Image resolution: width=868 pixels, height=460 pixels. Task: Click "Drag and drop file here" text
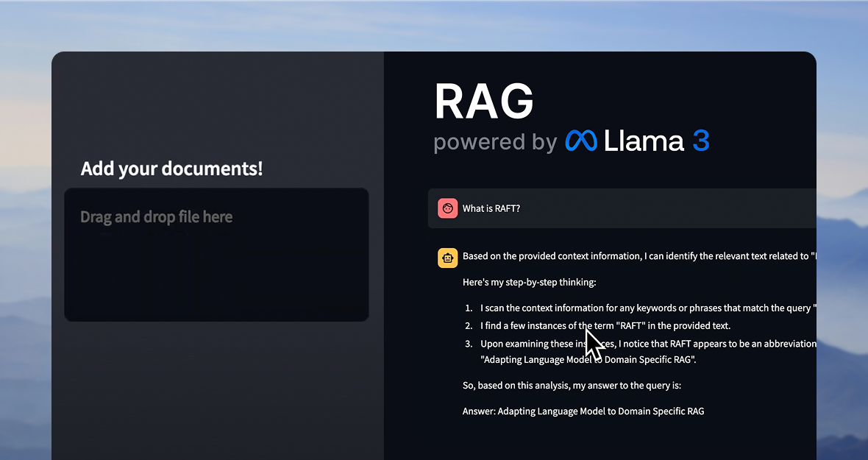[x=156, y=217]
